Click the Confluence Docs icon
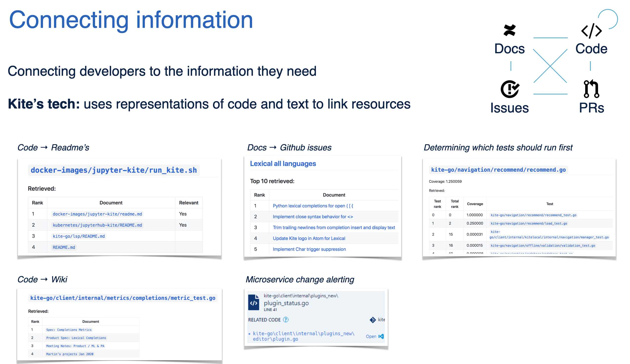 pos(509,30)
